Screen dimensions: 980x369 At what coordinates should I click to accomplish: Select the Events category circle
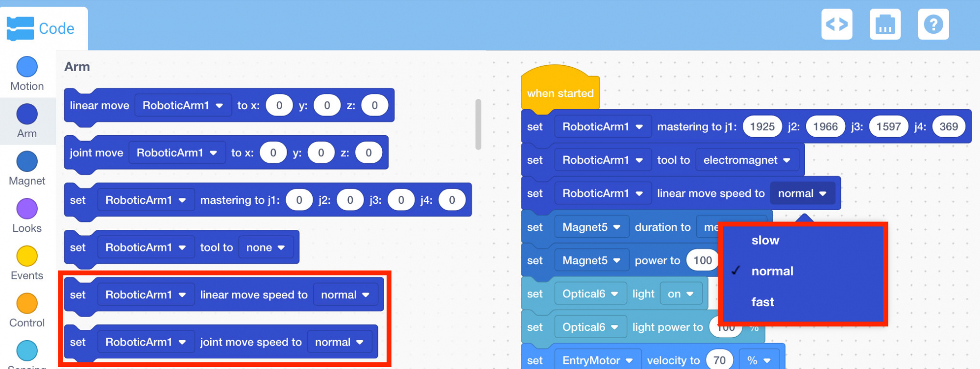click(x=27, y=256)
